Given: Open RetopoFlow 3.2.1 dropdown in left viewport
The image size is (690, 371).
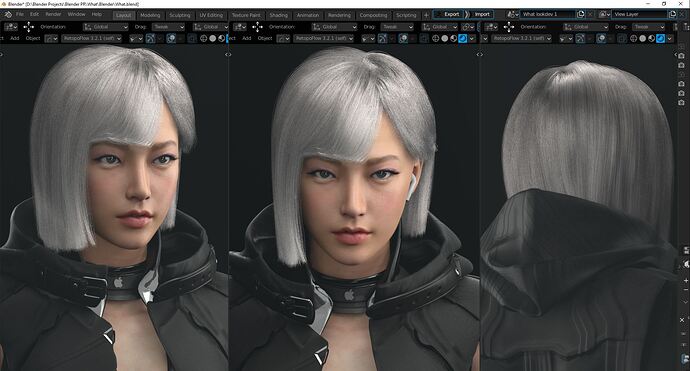Looking at the screenshot, I should [x=92, y=38].
